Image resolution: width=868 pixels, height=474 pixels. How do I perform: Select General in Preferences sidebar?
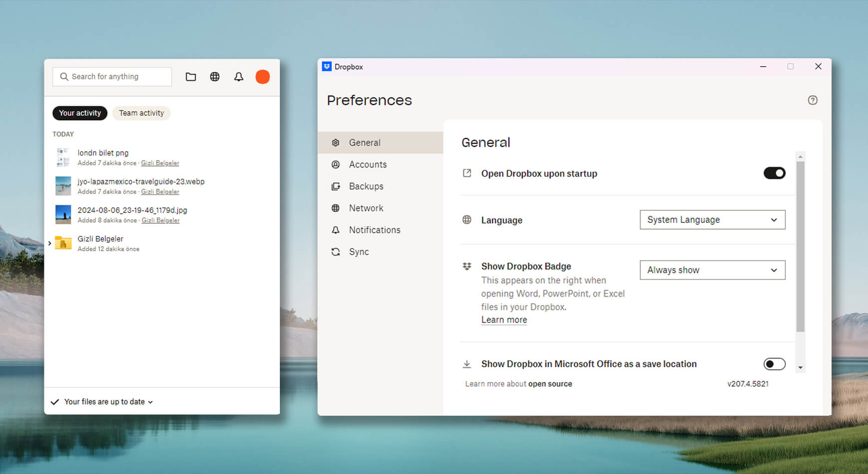pyautogui.click(x=380, y=143)
